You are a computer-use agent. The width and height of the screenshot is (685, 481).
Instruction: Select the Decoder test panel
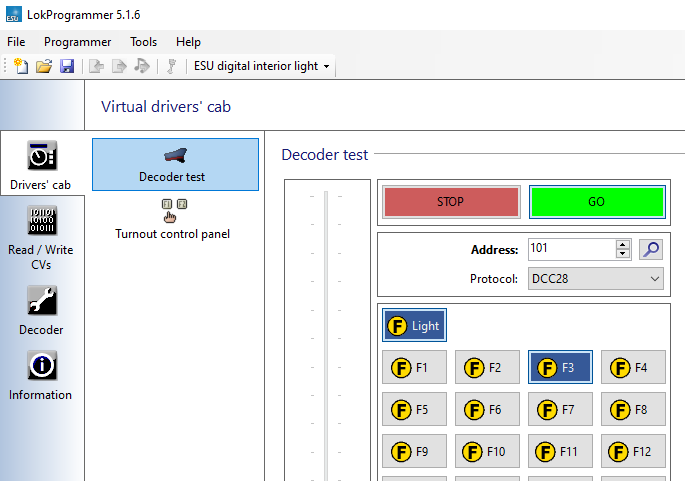[175, 165]
